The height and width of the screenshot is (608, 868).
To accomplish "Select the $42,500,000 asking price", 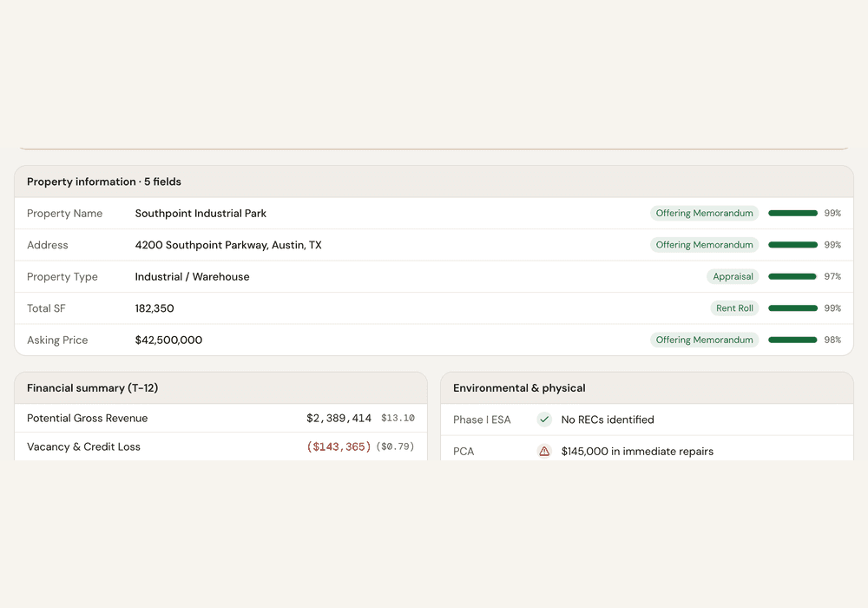I will 169,340.
